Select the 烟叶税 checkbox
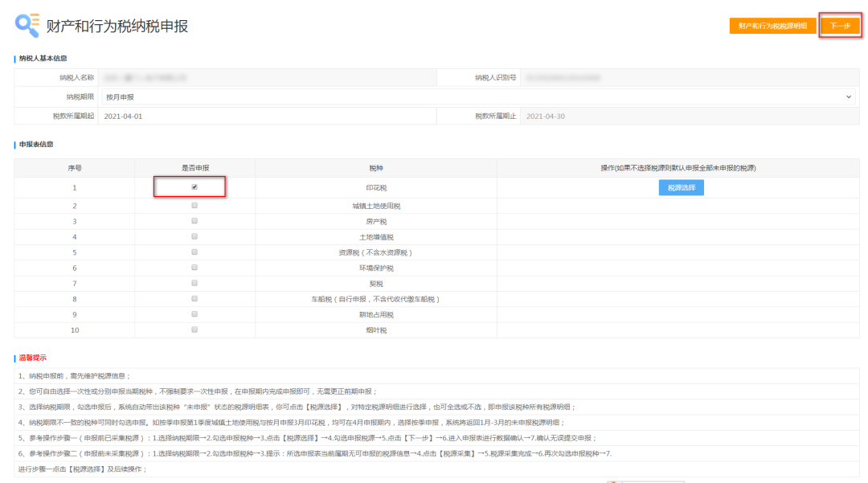This screenshot has width=868, height=483. [x=194, y=330]
